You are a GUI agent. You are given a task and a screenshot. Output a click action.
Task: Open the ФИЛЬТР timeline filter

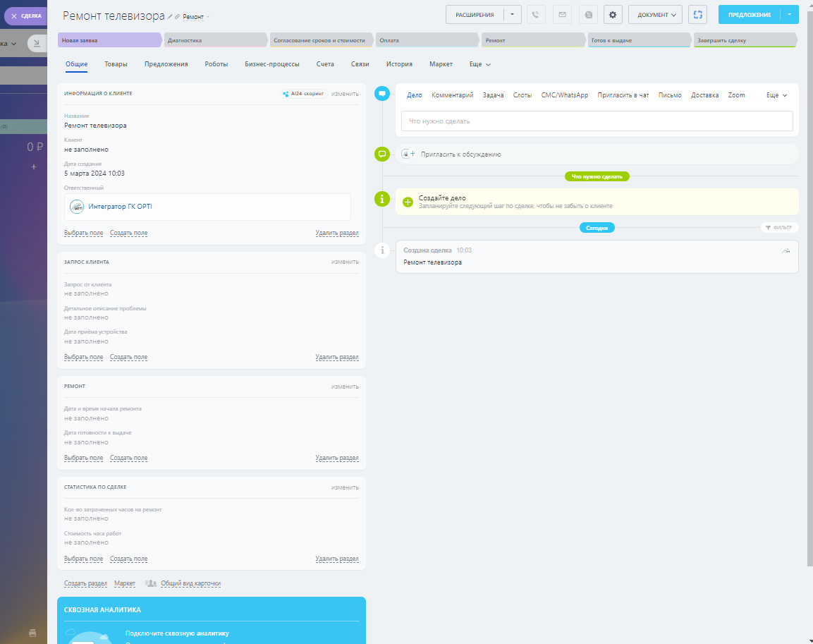(x=779, y=228)
